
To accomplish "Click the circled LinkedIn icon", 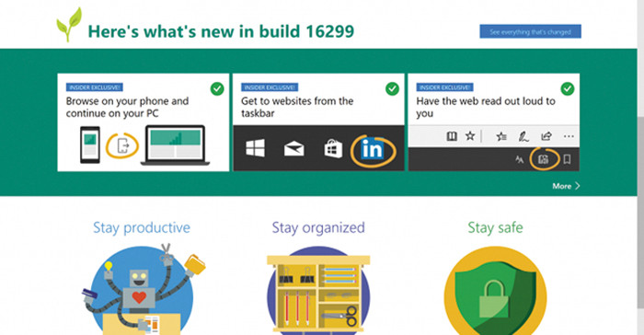I will [373, 150].
